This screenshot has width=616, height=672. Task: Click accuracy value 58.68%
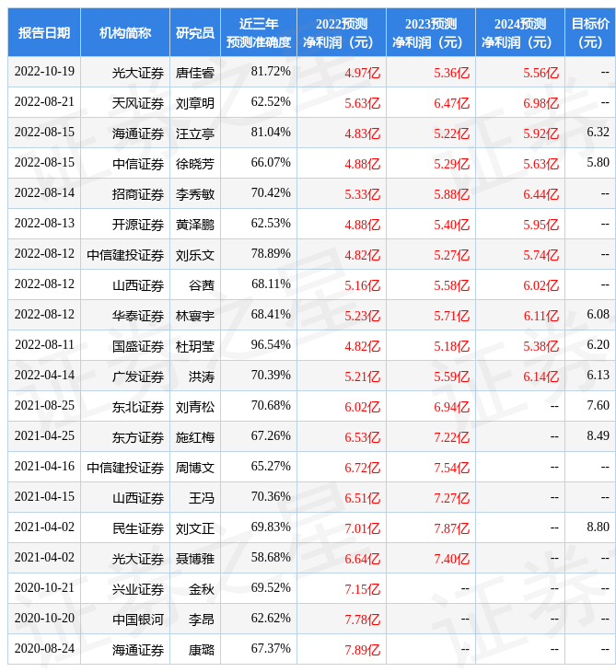click(x=271, y=558)
